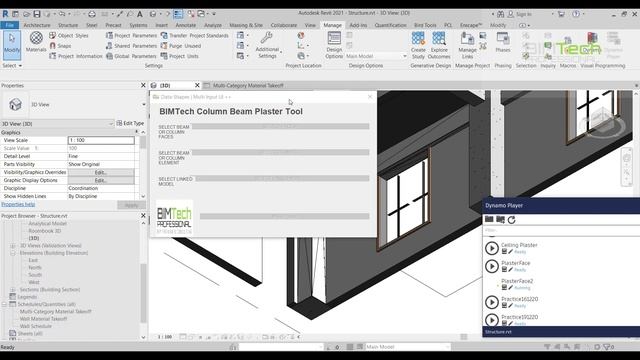Click the Sign In user icon
Viewport: 640px width, 360px height.
pos(511,14)
